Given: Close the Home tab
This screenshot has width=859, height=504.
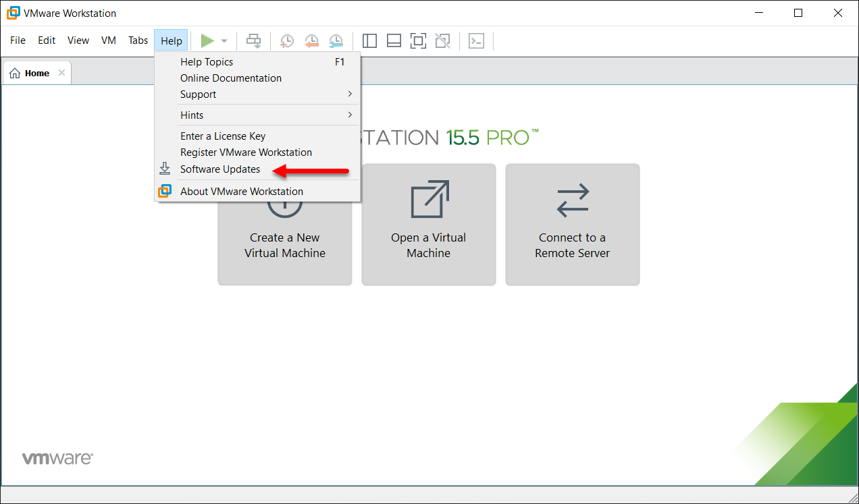Looking at the screenshot, I should pos(61,73).
